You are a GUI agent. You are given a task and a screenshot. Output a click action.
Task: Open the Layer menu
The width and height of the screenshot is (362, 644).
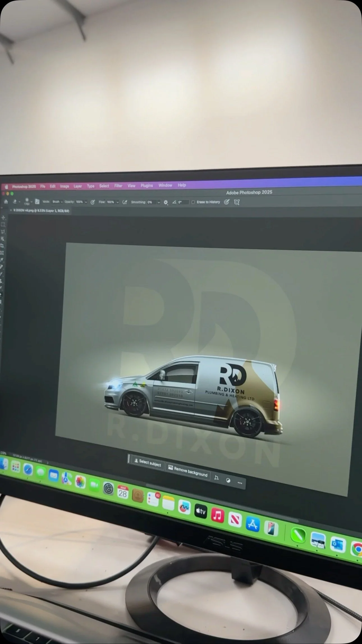[x=78, y=186]
